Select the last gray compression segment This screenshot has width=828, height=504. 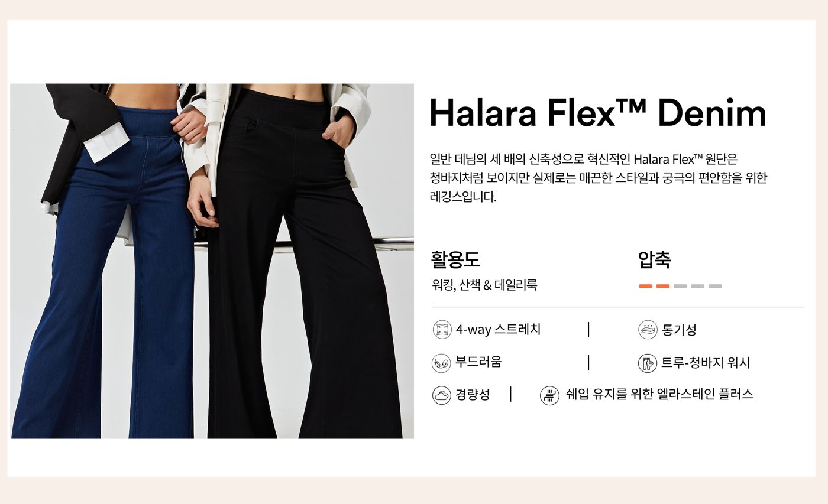(x=715, y=286)
